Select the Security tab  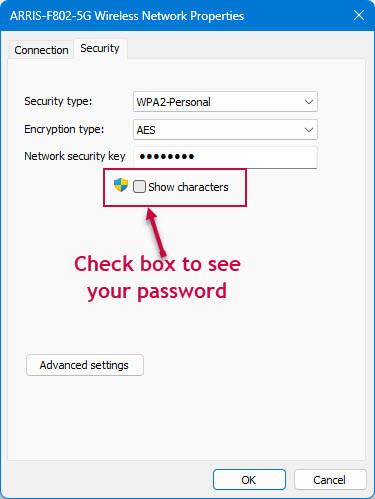[100, 49]
